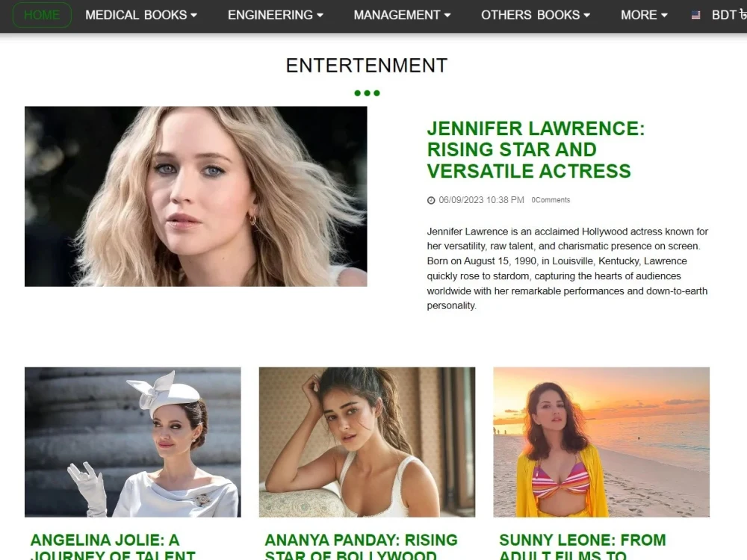Click the HOME navigation button
Screen dimensions: 747x560
pos(42,15)
